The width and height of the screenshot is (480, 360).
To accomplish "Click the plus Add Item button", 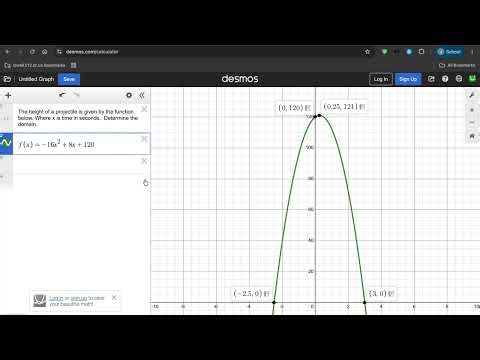I will [x=8, y=96].
